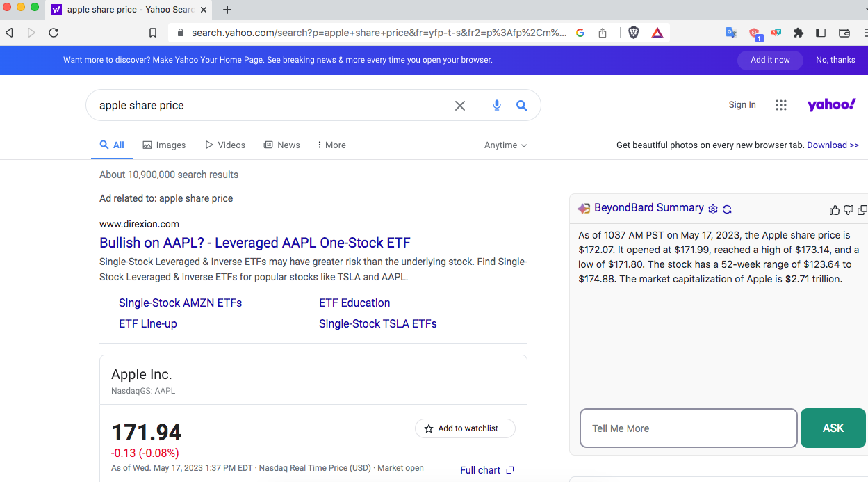
Task: Open a new browser tab with plus
Action: [x=227, y=10]
